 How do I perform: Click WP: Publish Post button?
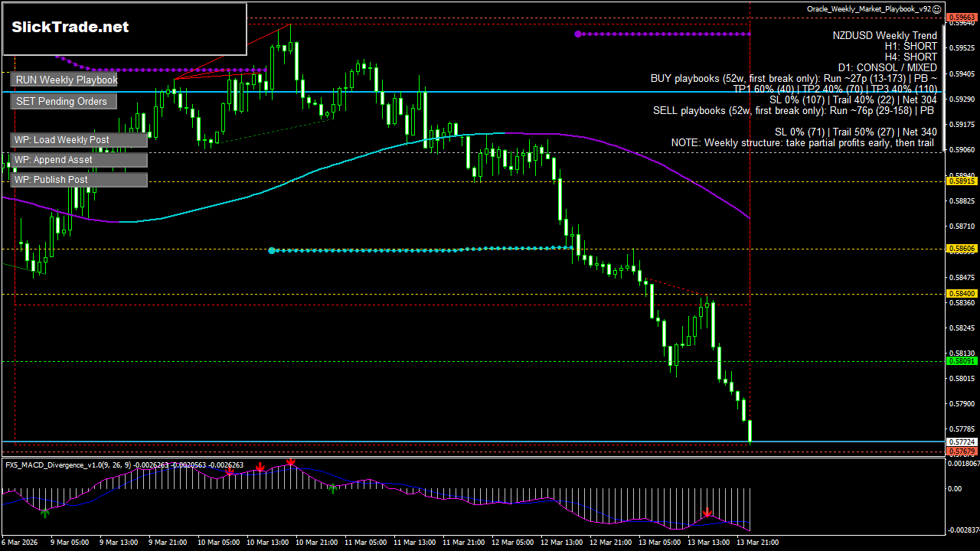pyautogui.click(x=79, y=180)
